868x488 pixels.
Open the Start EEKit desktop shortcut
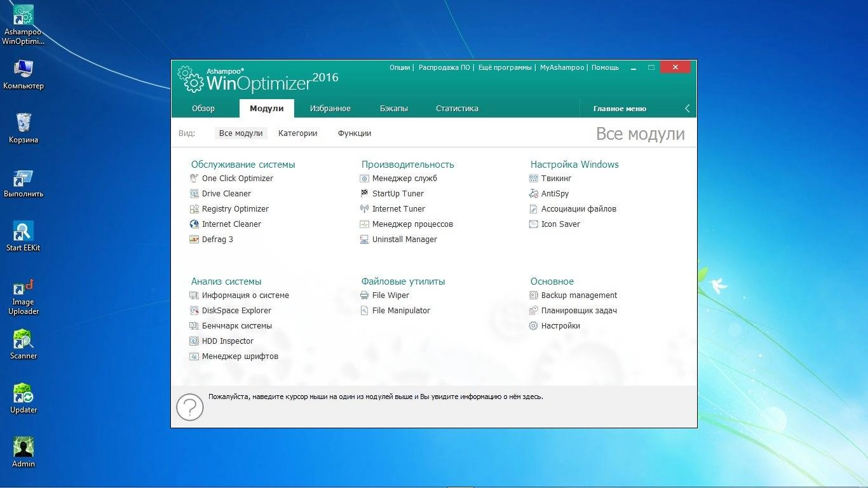coord(24,236)
